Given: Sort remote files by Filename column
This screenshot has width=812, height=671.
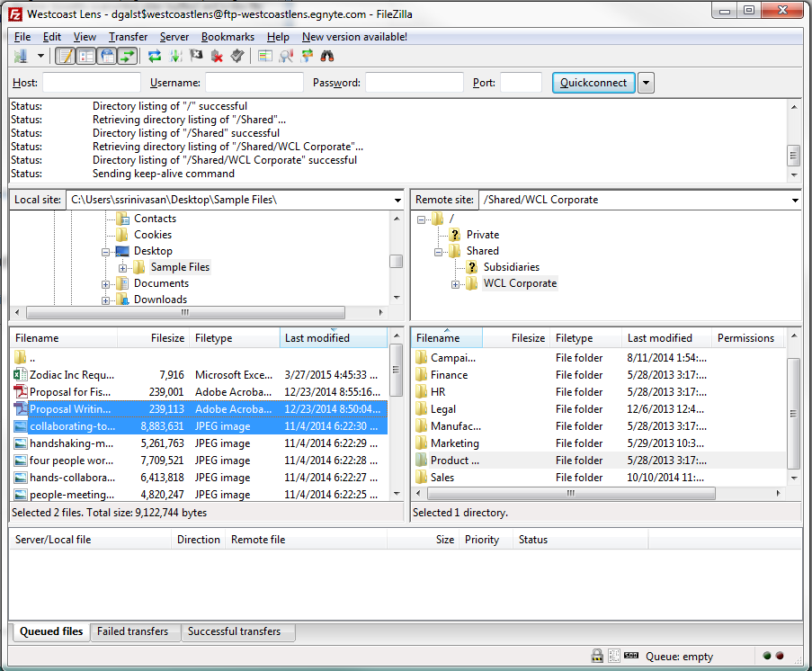Looking at the screenshot, I should point(447,338).
